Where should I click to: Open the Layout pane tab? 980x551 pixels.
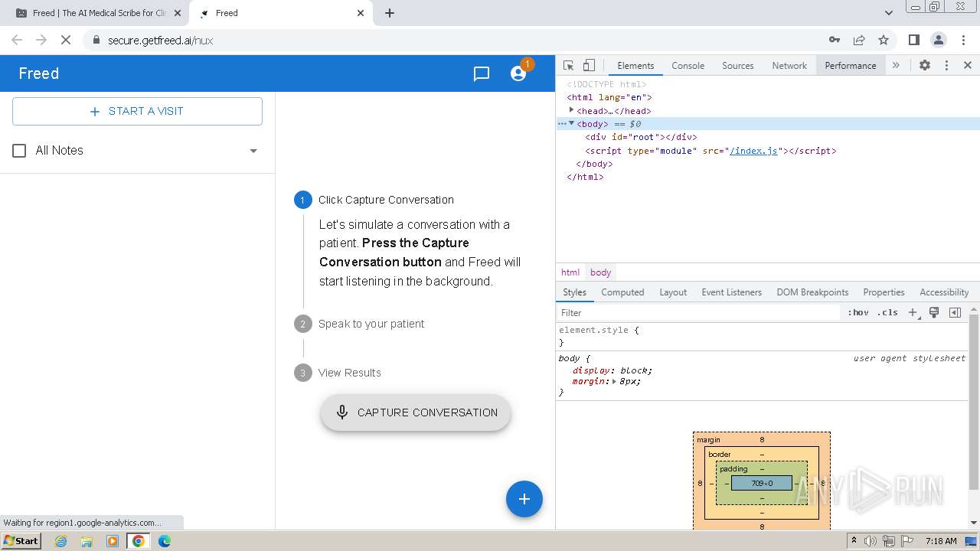pyautogui.click(x=673, y=292)
